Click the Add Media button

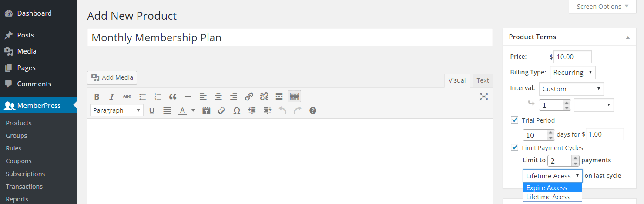(112, 77)
